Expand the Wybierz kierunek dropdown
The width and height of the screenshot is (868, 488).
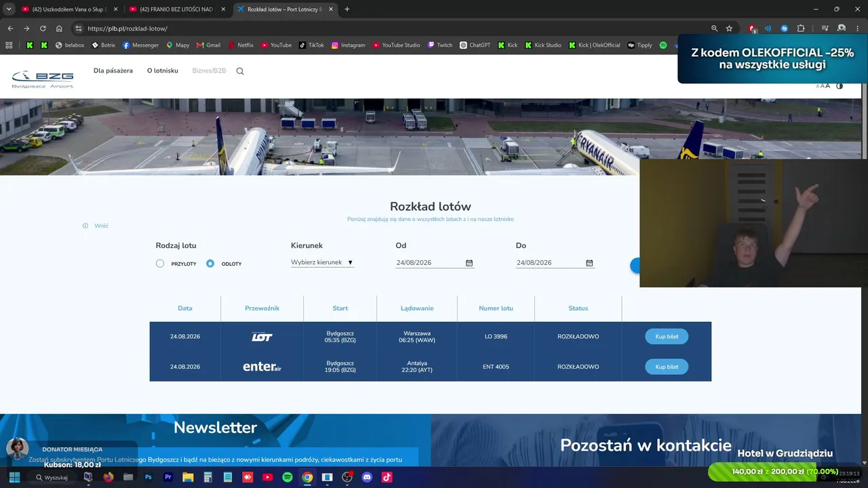(322, 262)
